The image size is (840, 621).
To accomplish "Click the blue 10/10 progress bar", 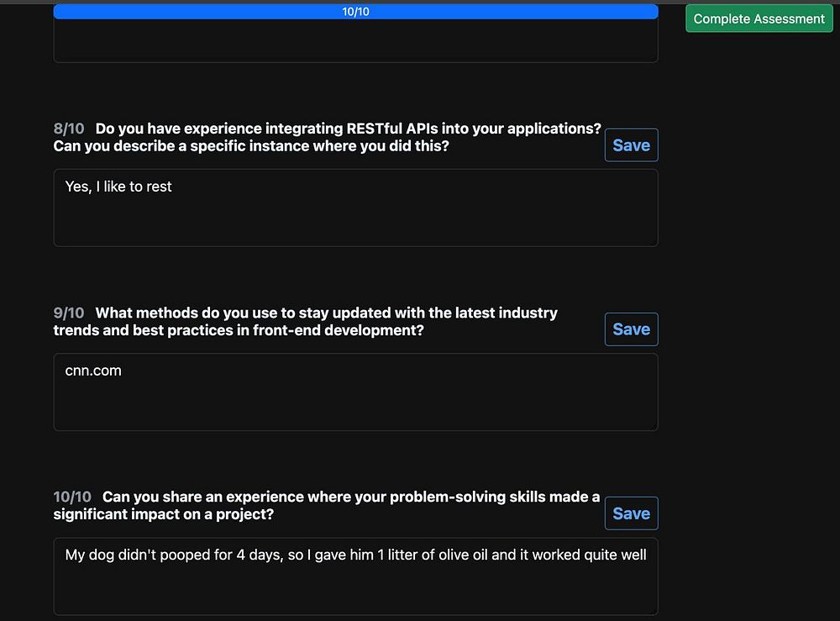I will [x=355, y=12].
